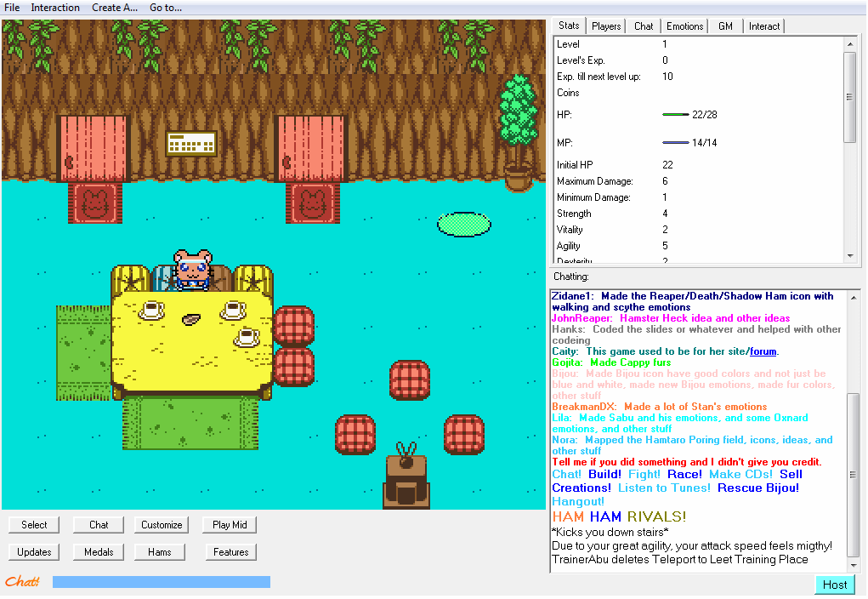Open the forum hyperlink in chat
Viewport: 868px width, 599px height.
point(763,351)
